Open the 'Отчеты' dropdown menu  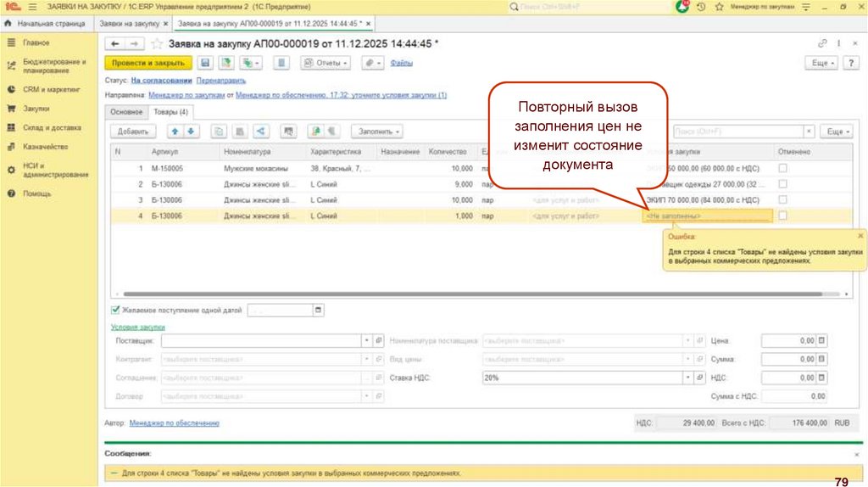coord(325,63)
